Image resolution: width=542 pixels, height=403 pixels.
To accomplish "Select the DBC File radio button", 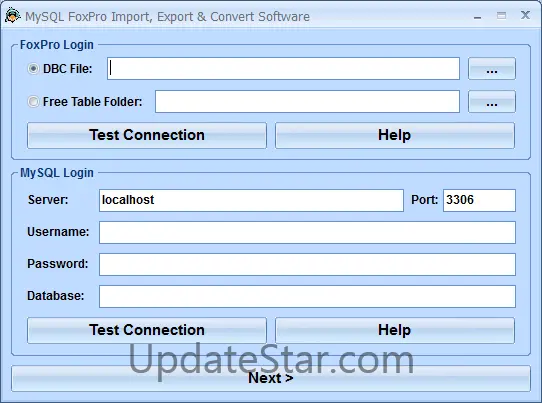I will 33,69.
